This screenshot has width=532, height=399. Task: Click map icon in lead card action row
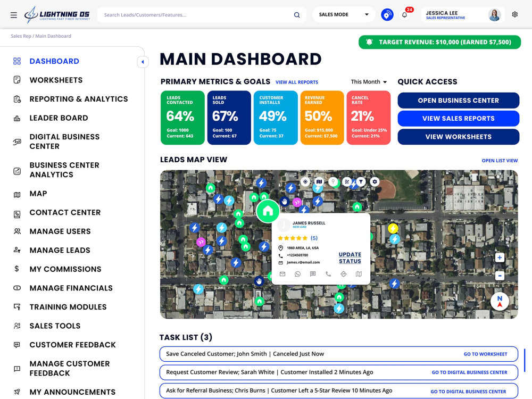click(359, 274)
